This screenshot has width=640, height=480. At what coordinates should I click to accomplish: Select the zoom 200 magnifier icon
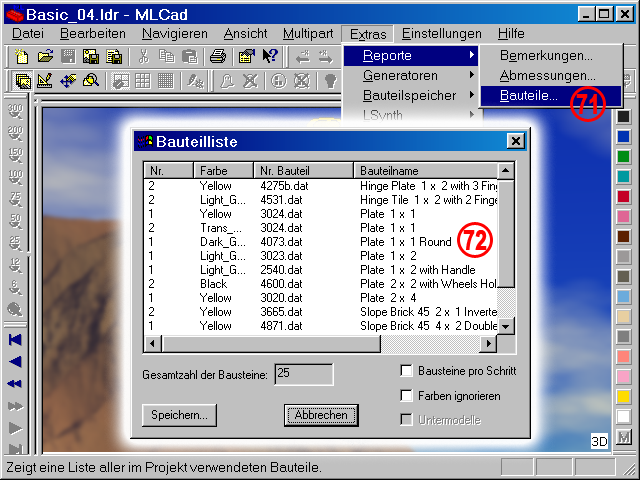(x=16, y=134)
